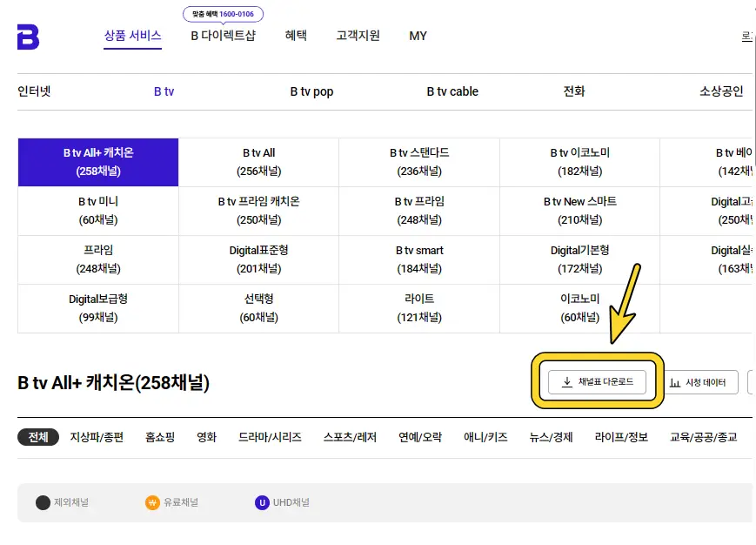Filter channels by 뉴스/경제

click(x=551, y=437)
